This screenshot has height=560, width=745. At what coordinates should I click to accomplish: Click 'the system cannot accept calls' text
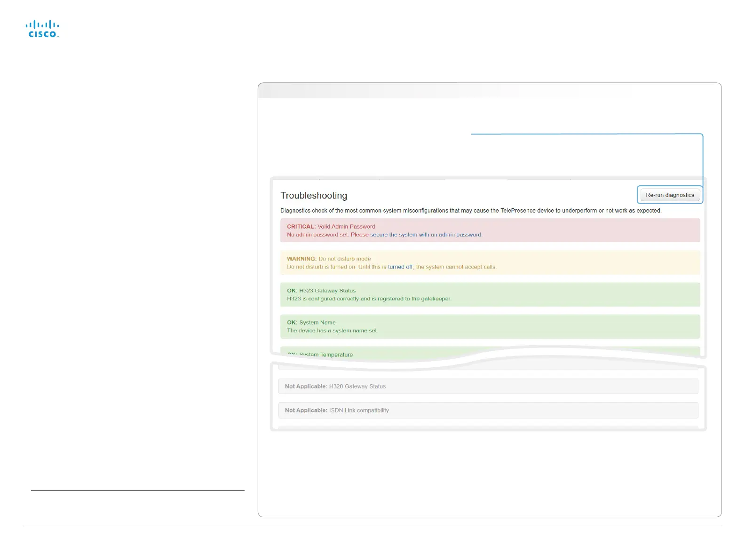point(456,267)
